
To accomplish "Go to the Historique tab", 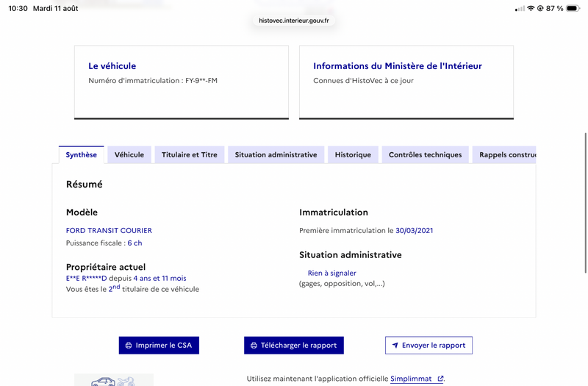I will click(353, 154).
